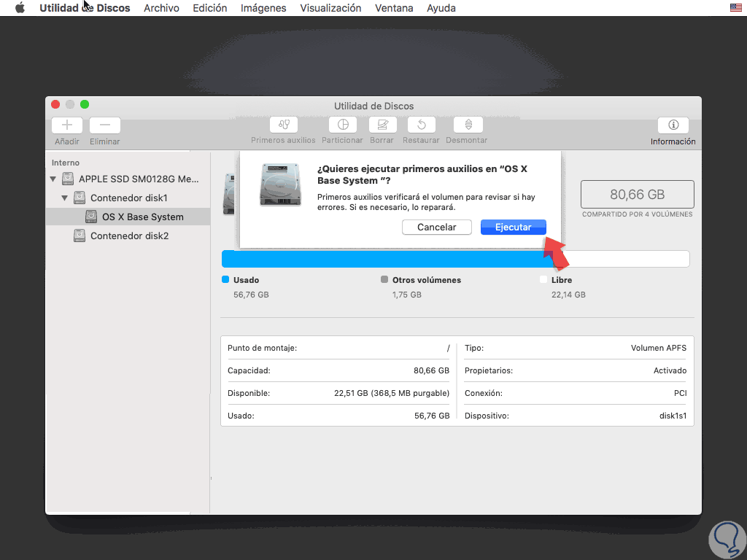Click the Contenedor disk2 drive icon
The image size is (747, 560).
point(80,236)
